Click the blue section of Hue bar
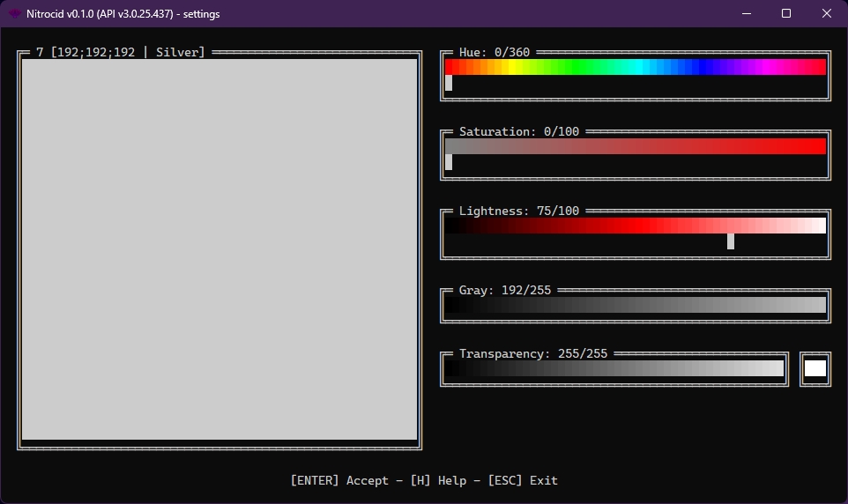This screenshot has width=848, height=504. pos(707,67)
